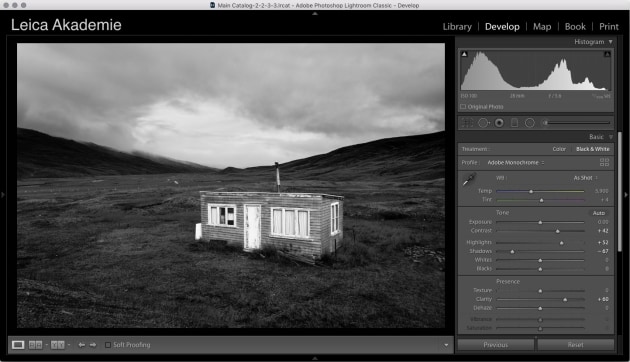This screenshot has height=362, width=630.
Task: Set Treatment to Color
Action: click(x=559, y=149)
